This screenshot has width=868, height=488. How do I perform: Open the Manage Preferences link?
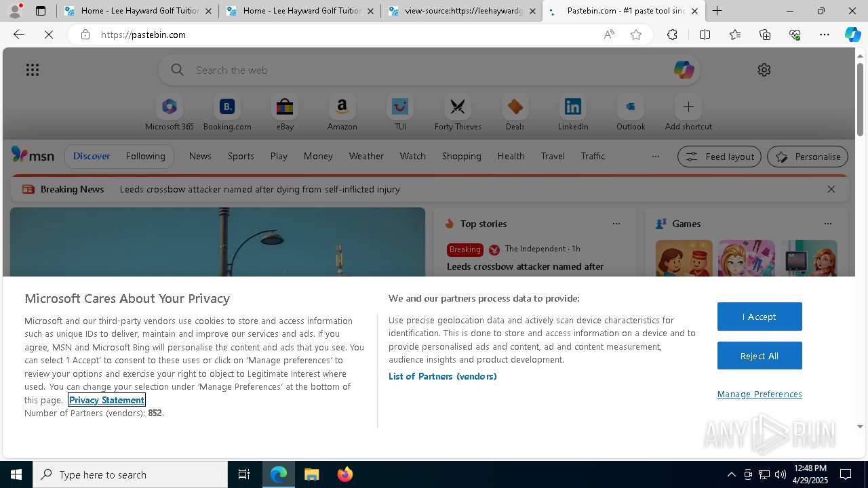coord(759,394)
